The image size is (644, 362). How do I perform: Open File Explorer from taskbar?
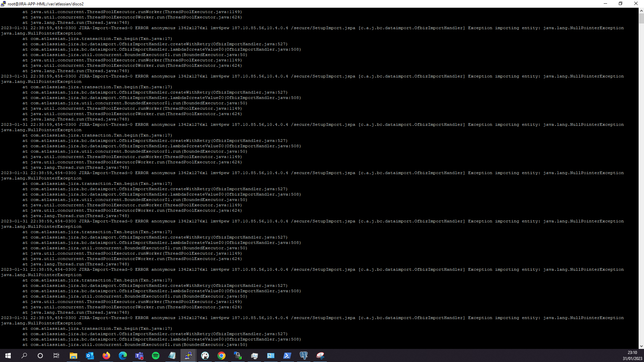tap(73, 356)
